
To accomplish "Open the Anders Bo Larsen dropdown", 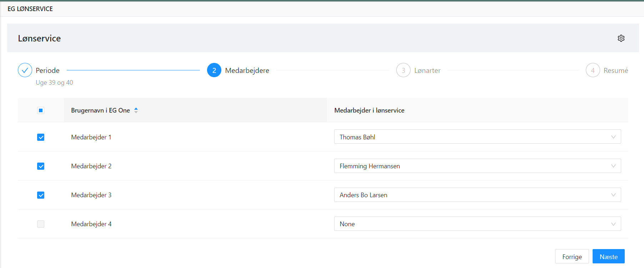I will pos(477,195).
